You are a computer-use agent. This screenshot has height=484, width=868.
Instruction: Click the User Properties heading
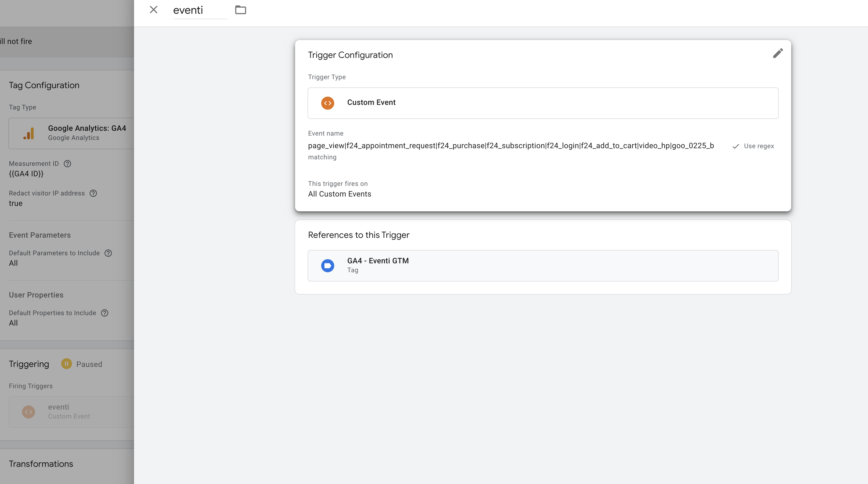click(36, 295)
